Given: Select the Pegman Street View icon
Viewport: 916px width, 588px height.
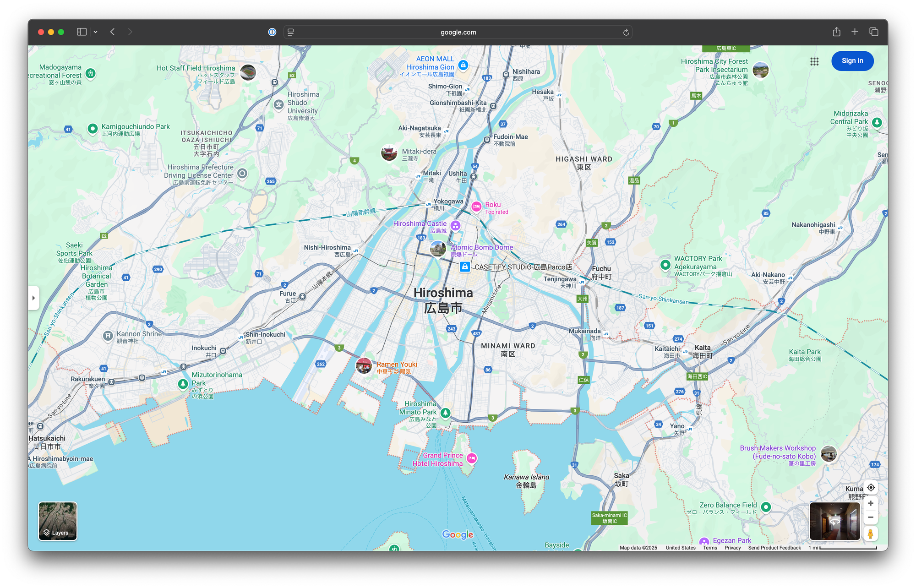Looking at the screenshot, I should [x=871, y=534].
